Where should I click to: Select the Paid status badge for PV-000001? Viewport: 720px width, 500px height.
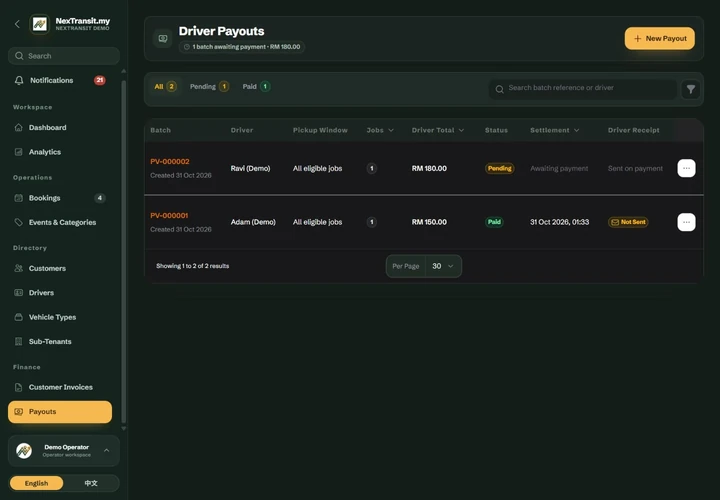pos(494,222)
